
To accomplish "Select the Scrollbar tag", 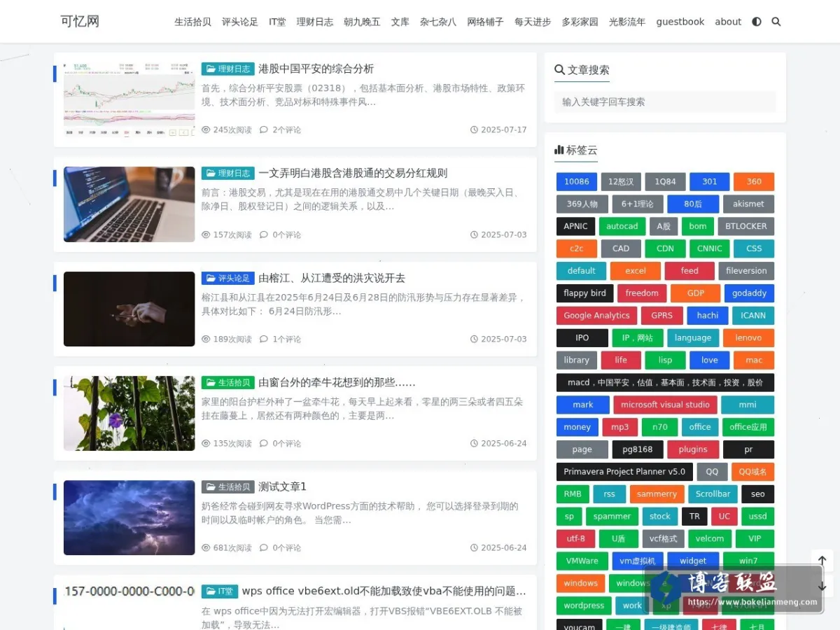I will (x=713, y=494).
